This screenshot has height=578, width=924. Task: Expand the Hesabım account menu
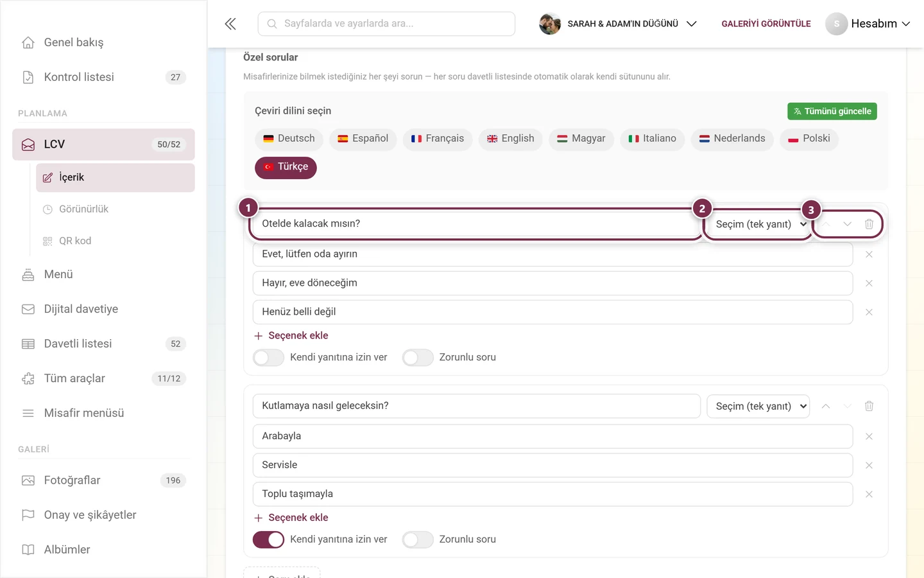pos(880,24)
